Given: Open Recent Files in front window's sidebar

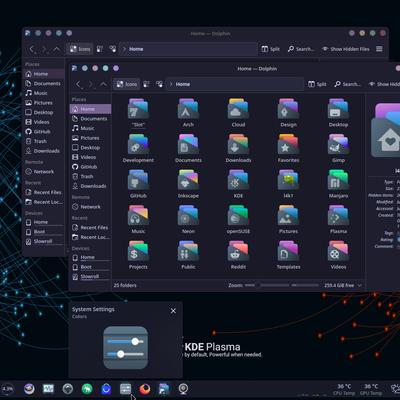Looking at the screenshot, I should [90, 227].
